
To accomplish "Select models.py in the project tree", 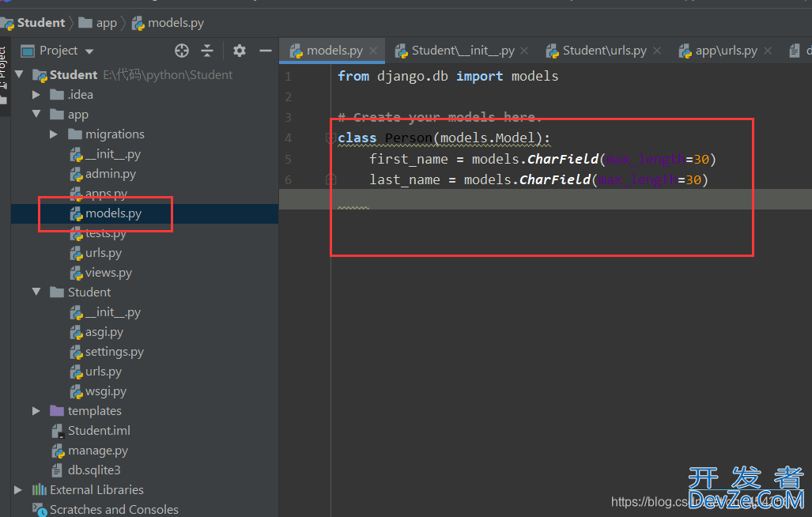I will click(113, 213).
